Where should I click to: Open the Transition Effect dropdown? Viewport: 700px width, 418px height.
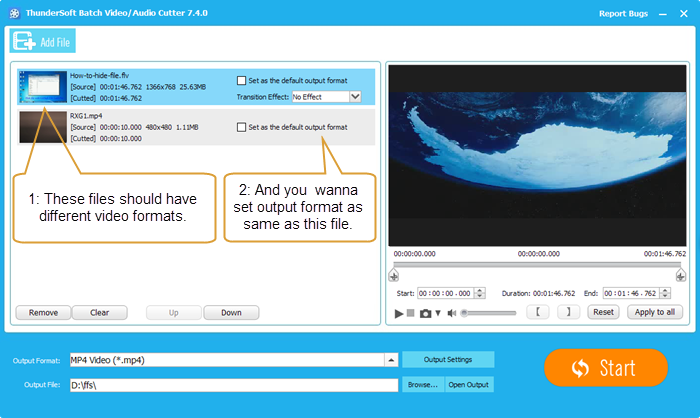tap(354, 97)
